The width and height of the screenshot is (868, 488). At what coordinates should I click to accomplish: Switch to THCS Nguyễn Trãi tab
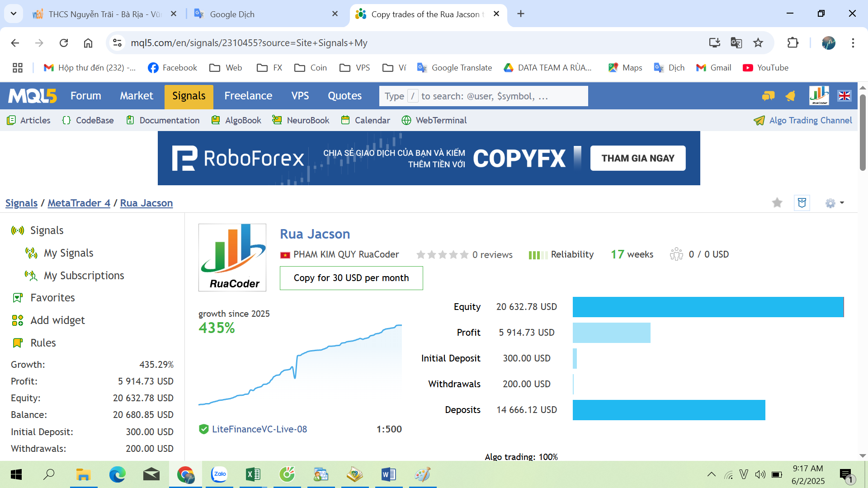(104, 14)
